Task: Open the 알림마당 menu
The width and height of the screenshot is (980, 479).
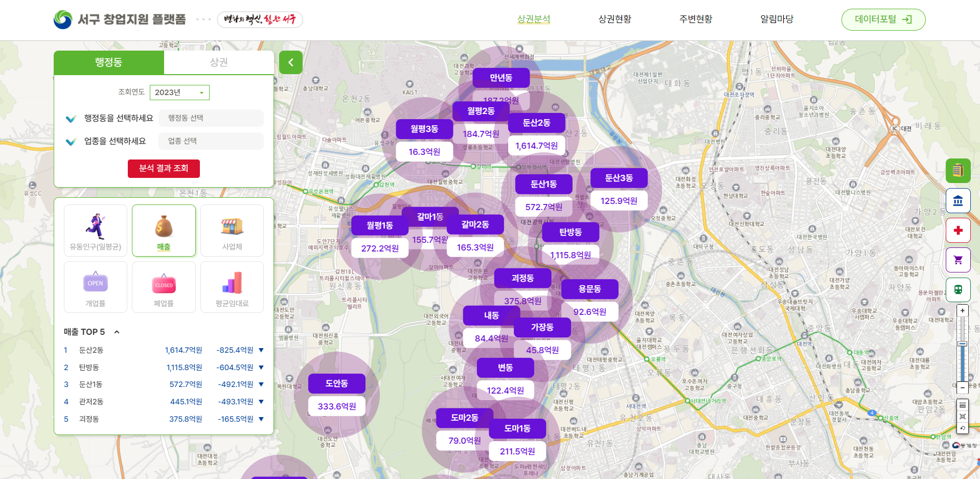Action: (777, 19)
